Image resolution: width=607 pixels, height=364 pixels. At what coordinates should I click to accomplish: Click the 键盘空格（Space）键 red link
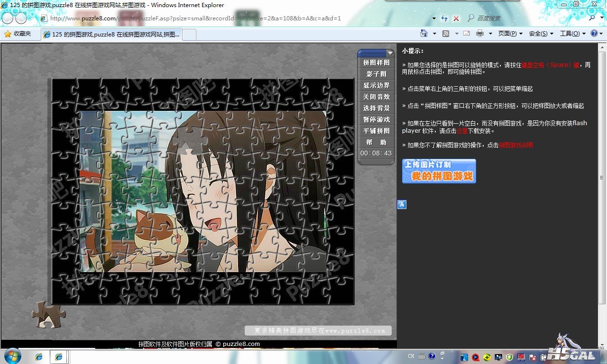(x=550, y=65)
